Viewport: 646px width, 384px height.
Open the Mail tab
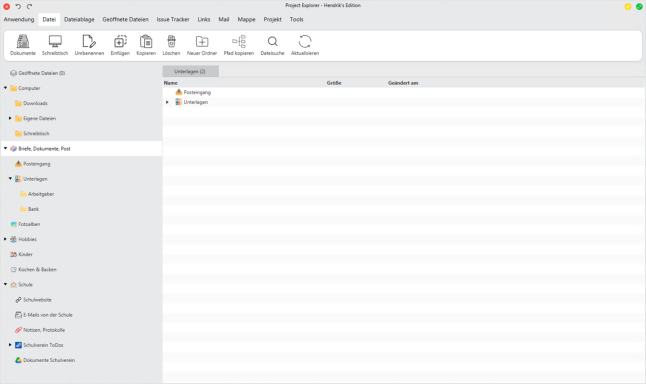[x=224, y=19]
